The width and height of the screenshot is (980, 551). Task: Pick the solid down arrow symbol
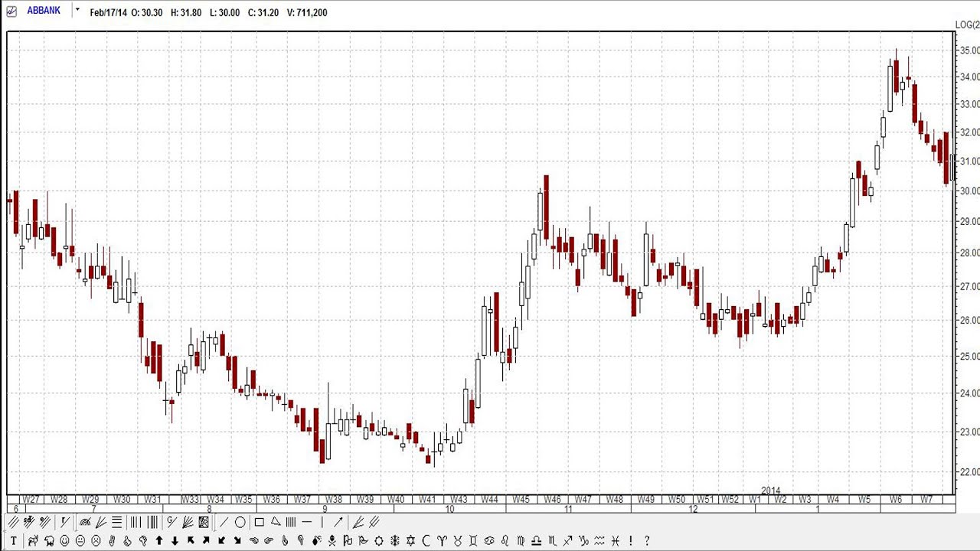175,540
